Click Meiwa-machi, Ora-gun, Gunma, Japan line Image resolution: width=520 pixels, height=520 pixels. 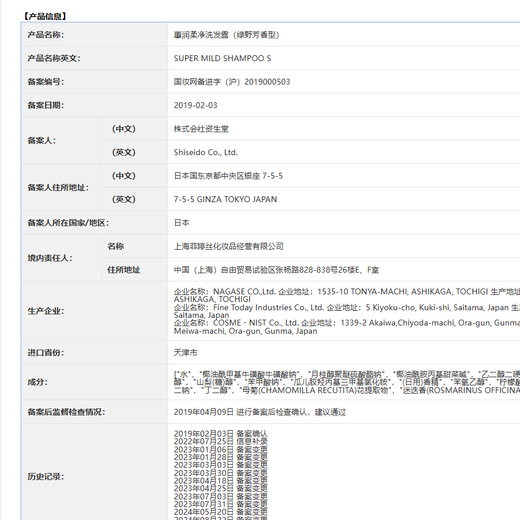[245, 331]
